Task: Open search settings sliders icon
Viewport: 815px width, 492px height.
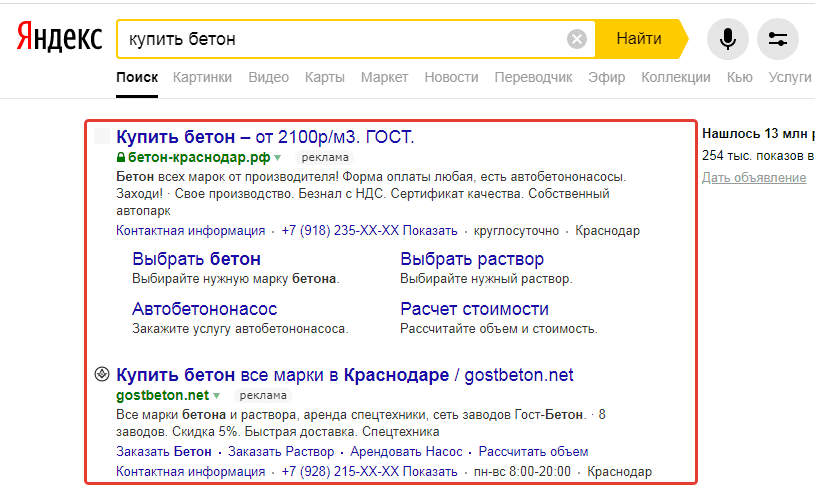Action: 777,39
